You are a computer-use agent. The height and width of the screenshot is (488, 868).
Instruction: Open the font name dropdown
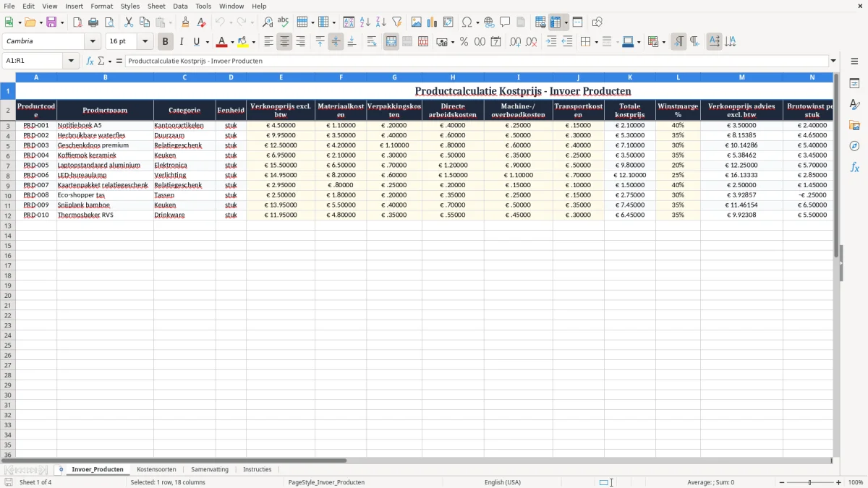point(92,42)
